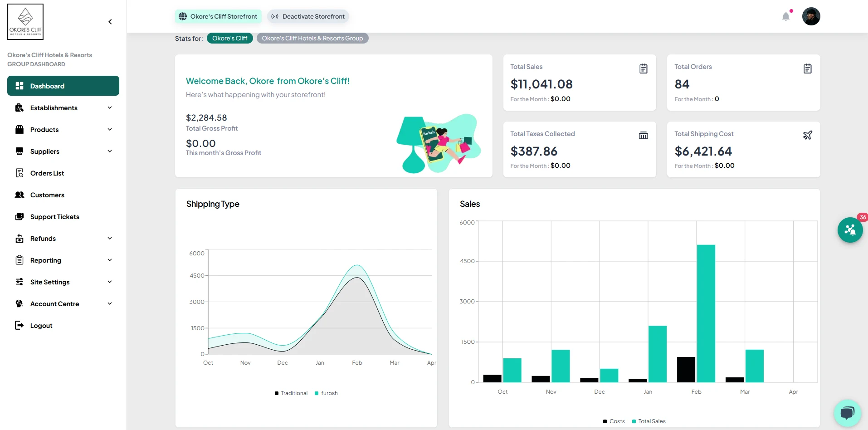Expand the Establishments menu
The image size is (868, 430).
click(63, 108)
